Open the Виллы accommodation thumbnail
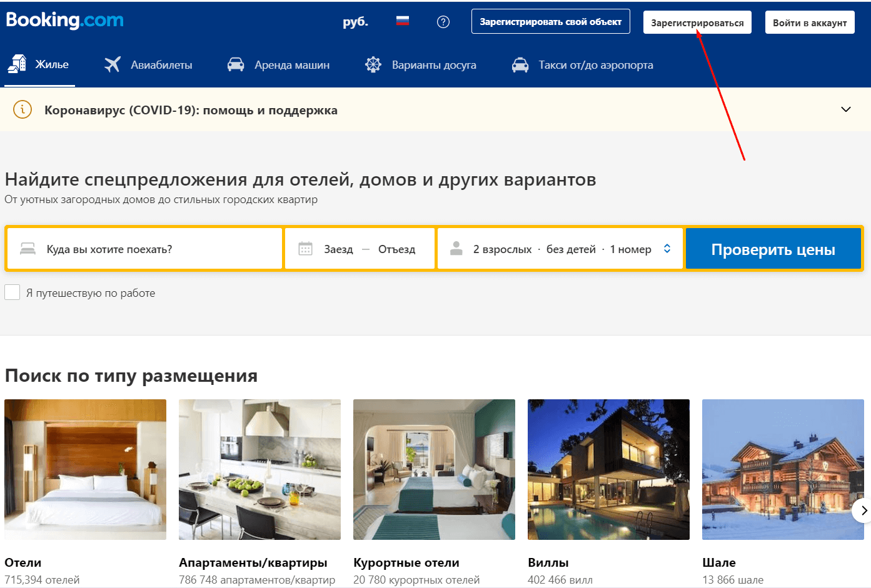The height and width of the screenshot is (588, 871). point(608,469)
